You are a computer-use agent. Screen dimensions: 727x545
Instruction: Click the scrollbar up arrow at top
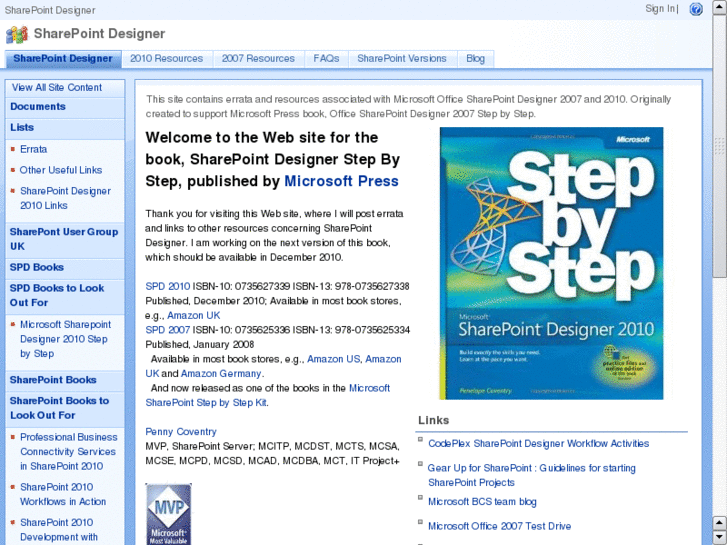tap(719, 8)
